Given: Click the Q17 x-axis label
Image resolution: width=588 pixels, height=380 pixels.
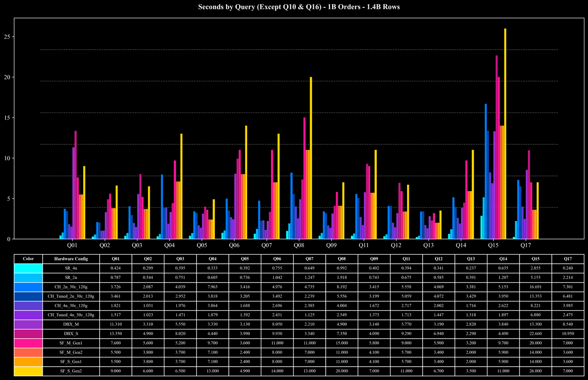Looking at the screenshot, I should 526,246.
